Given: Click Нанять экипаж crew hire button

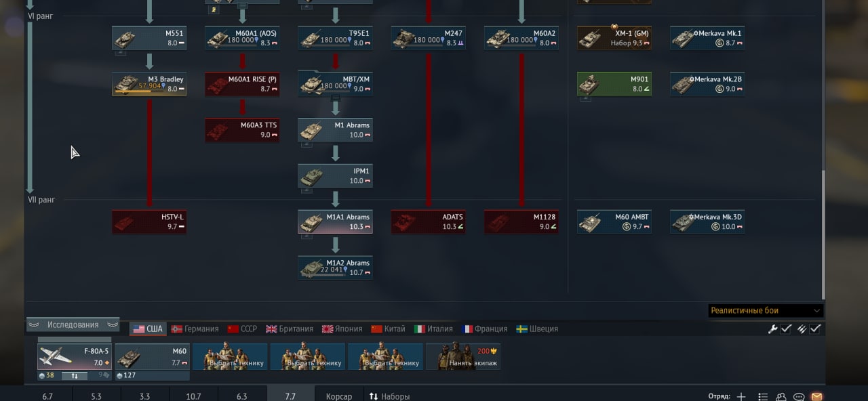Looking at the screenshot, I should coord(464,356).
